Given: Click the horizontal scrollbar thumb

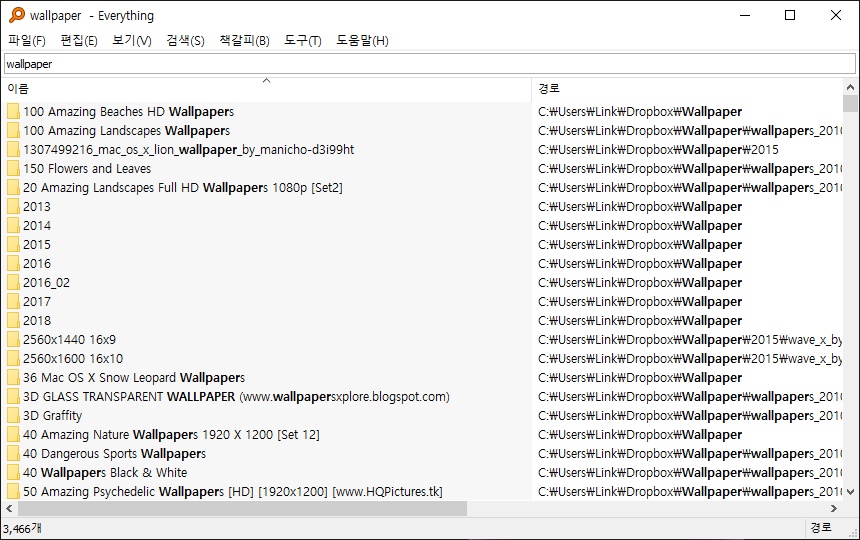Looking at the screenshot, I should pyautogui.click(x=242, y=509).
